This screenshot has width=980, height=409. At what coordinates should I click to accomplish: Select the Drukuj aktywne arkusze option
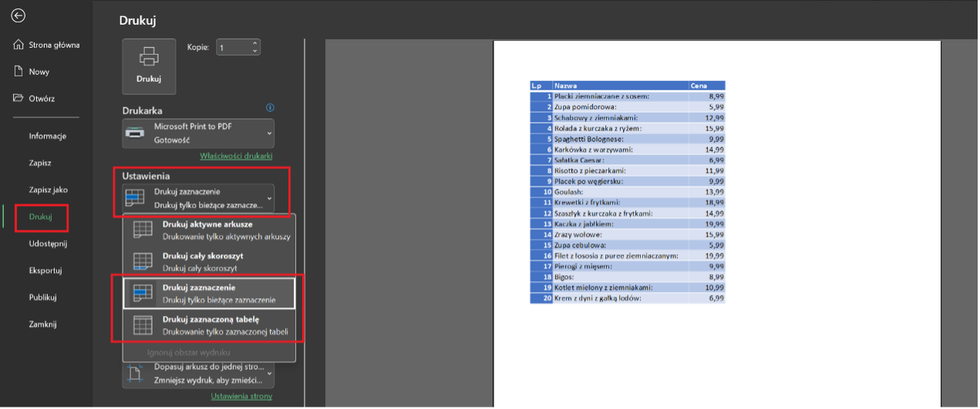[208, 230]
